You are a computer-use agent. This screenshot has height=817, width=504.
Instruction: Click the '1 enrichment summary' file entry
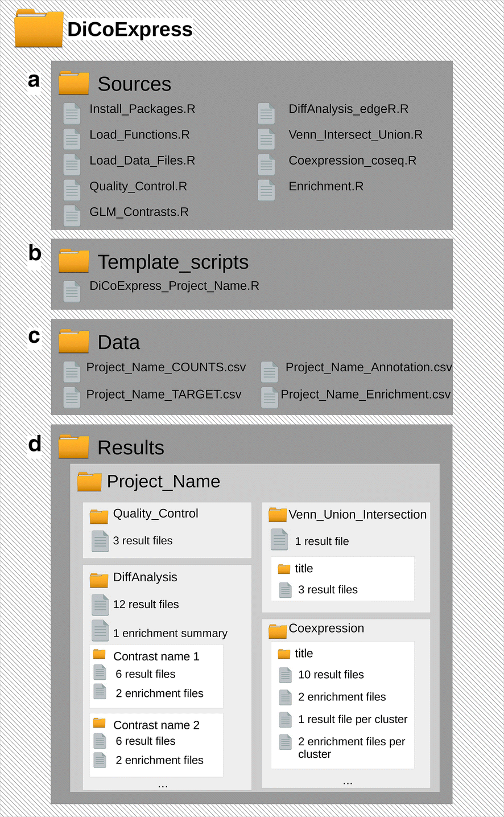coord(170,633)
